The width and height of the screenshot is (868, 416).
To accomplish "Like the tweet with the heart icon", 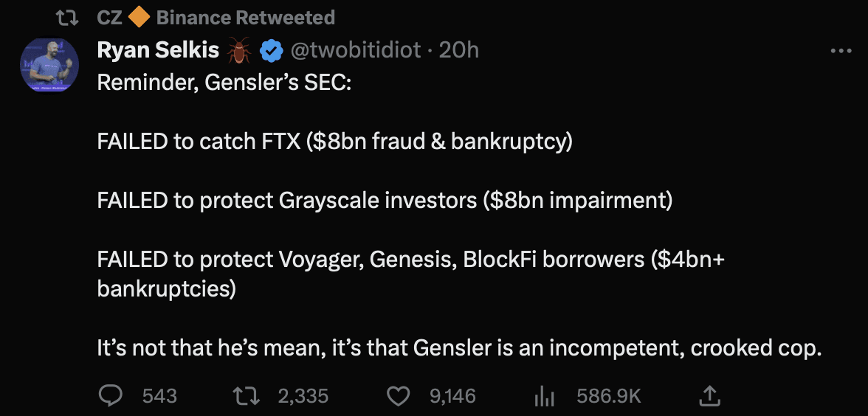I will click(x=399, y=396).
